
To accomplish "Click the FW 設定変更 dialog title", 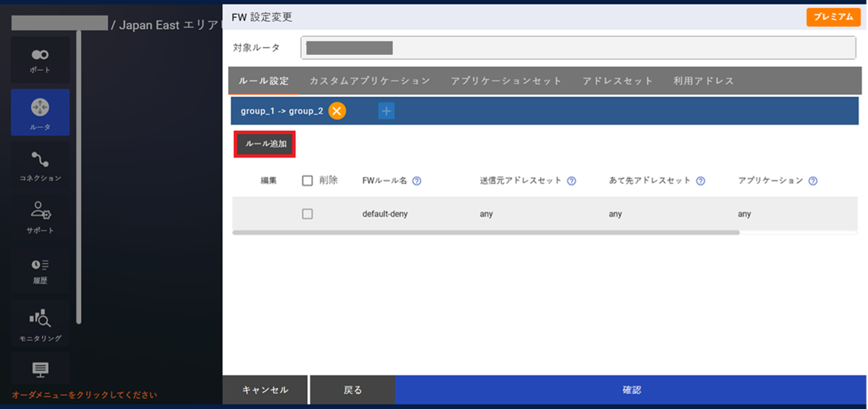I will (262, 17).
